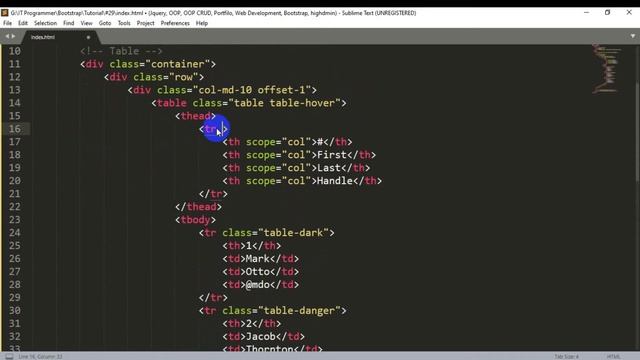Click the Table comment on line 10
Screen dimensions: 640x360
(x=121, y=51)
